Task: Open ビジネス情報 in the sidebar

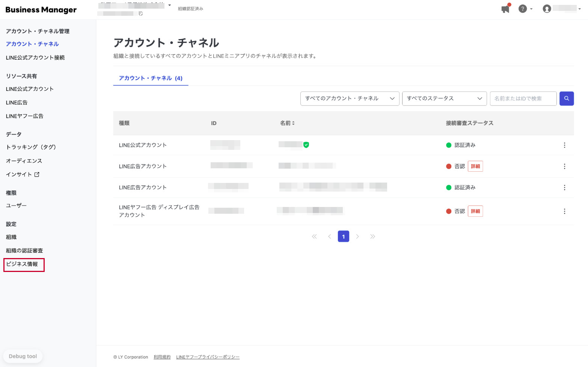Action: point(22,264)
